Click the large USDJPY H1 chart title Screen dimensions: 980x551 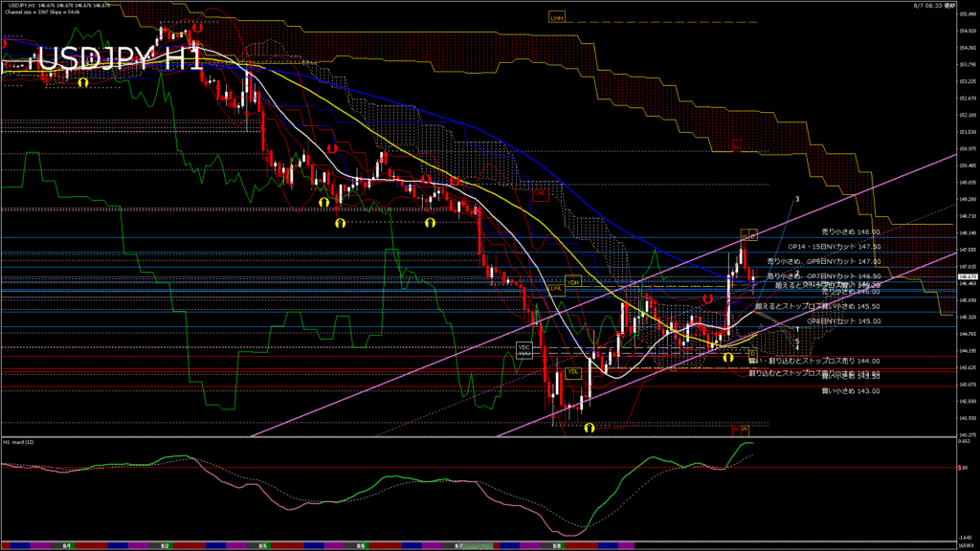click(120, 58)
